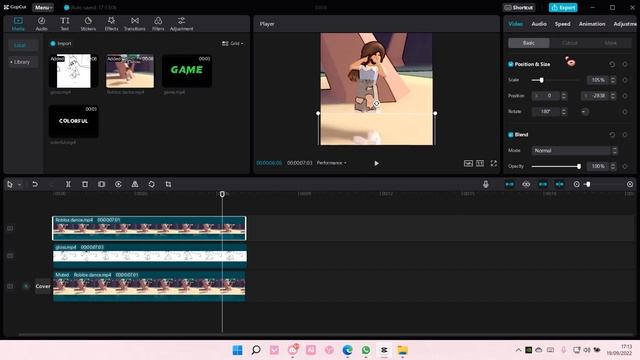640x360 pixels.
Task: Open the Blend Mode Normal dropdown
Action: point(574,151)
